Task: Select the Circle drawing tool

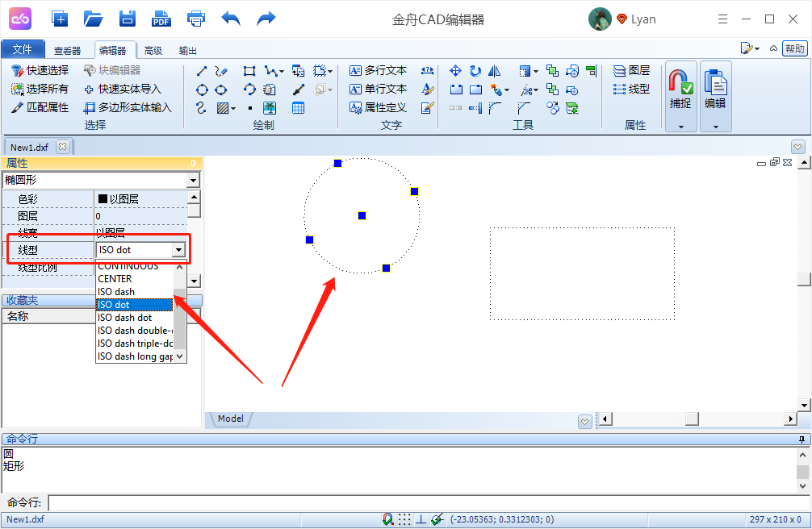Action: (x=202, y=90)
